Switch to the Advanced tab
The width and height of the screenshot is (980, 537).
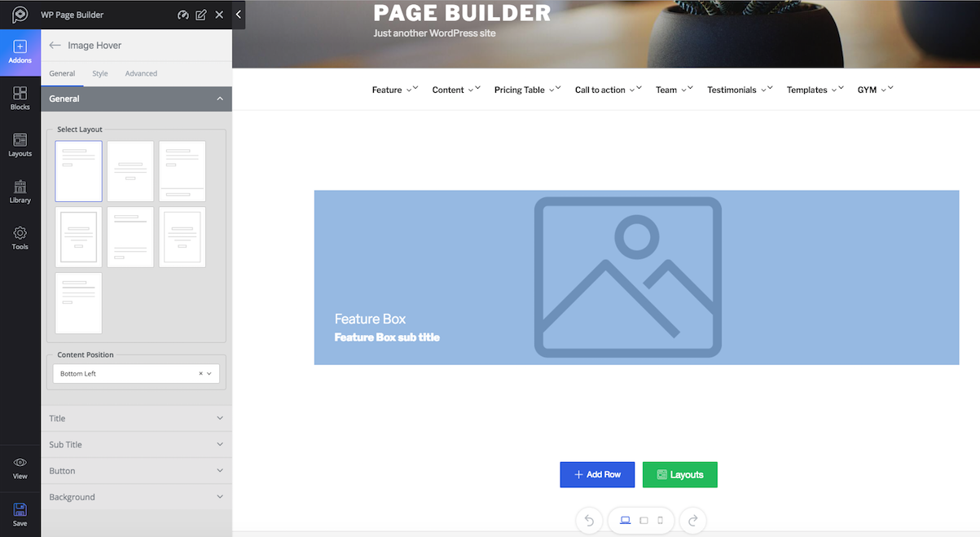pos(141,73)
